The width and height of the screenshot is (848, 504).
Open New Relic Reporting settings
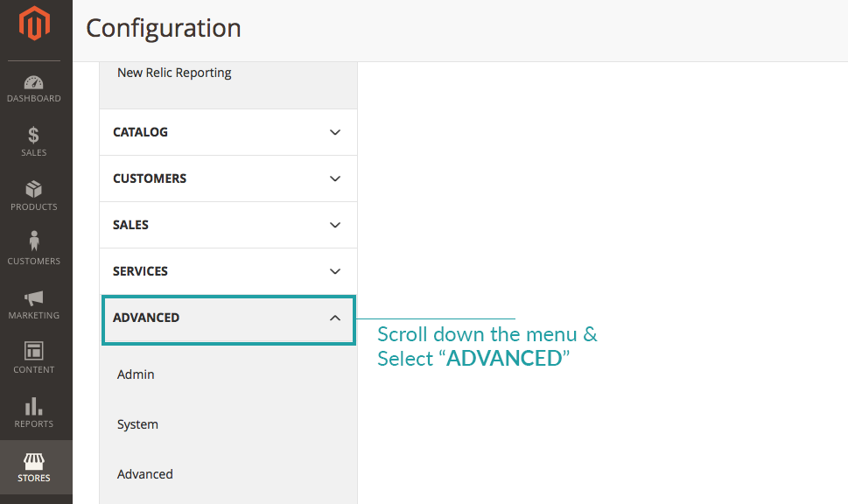[174, 73]
